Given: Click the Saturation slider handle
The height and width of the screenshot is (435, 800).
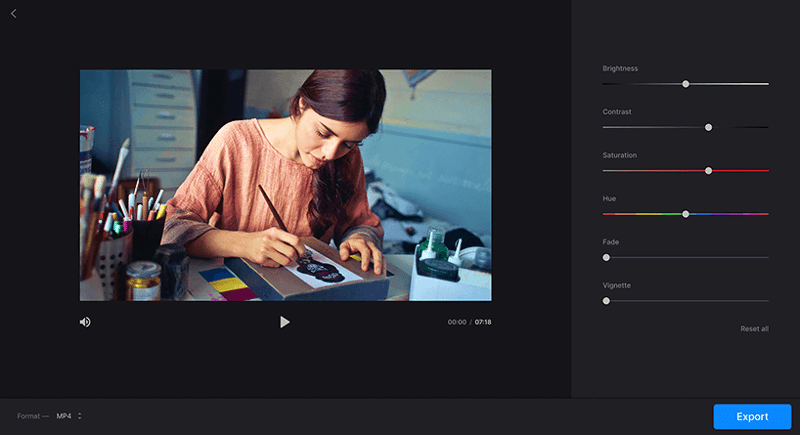Looking at the screenshot, I should click(x=708, y=171).
